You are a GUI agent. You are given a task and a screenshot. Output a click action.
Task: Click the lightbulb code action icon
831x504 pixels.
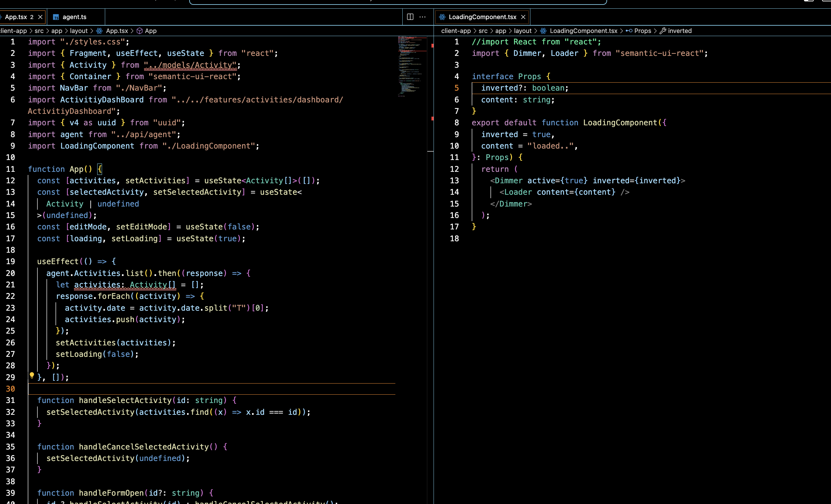pos(32,375)
